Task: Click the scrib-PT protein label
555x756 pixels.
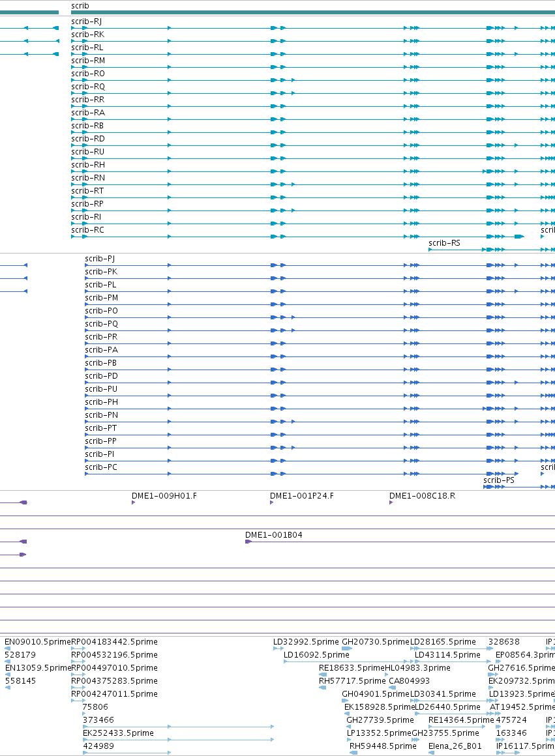Action: tap(101, 428)
